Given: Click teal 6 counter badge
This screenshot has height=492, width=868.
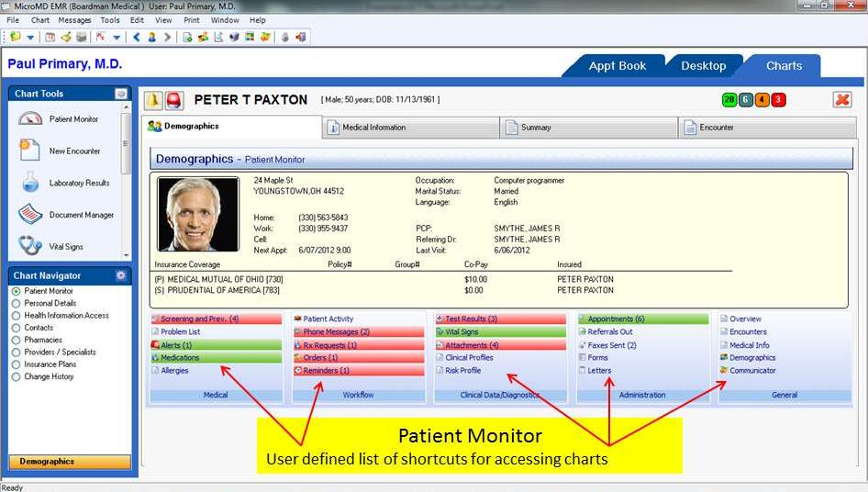Looking at the screenshot, I should [x=745, y=100].
